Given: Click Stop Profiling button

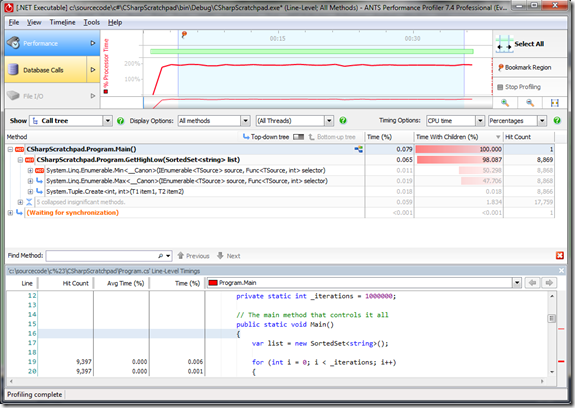Looking at the screenshot, I should [530, 87].
